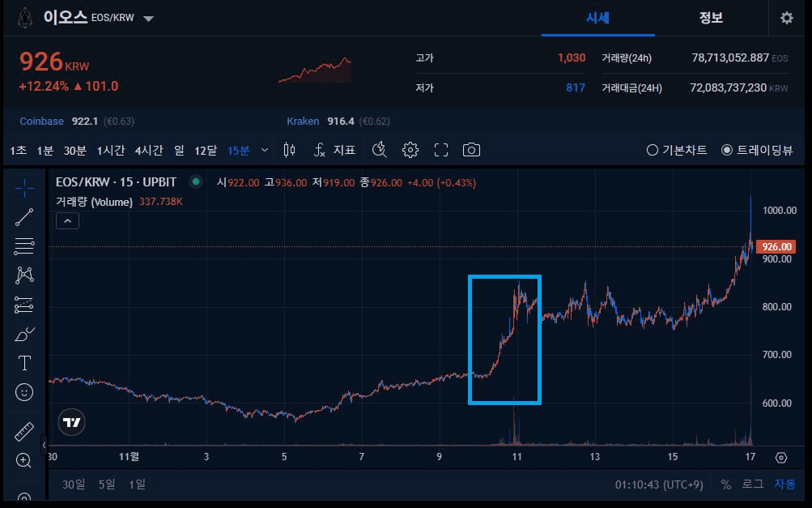Select the ruler measure tool

coord(24,431)
